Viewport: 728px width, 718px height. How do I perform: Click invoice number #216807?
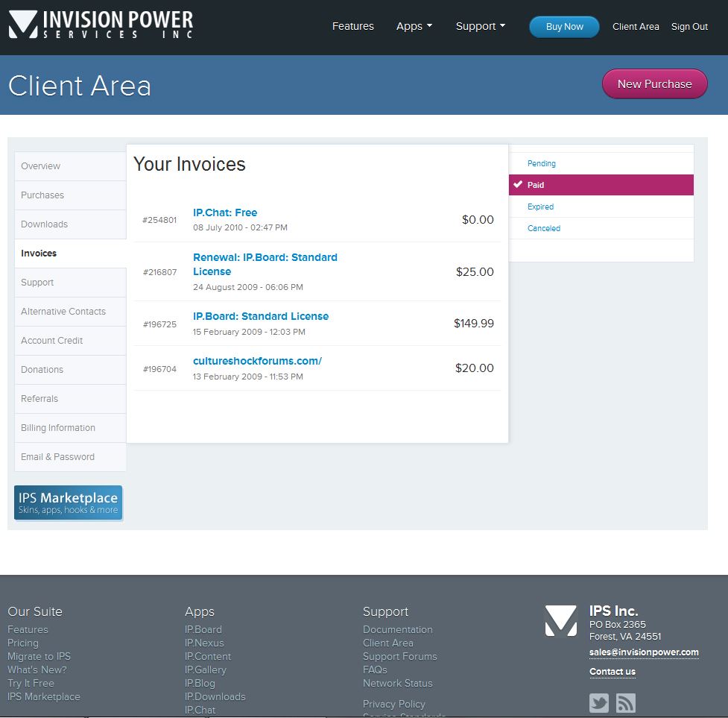click(159, 272)
